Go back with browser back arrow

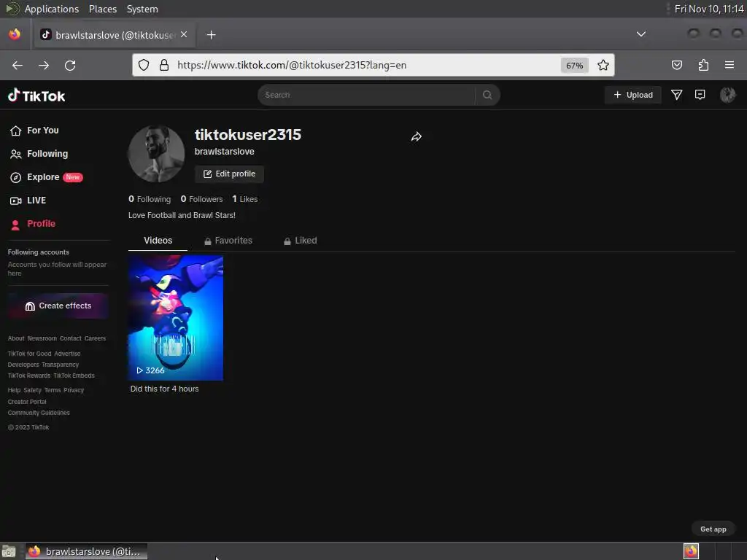click(x=18, y=65)
